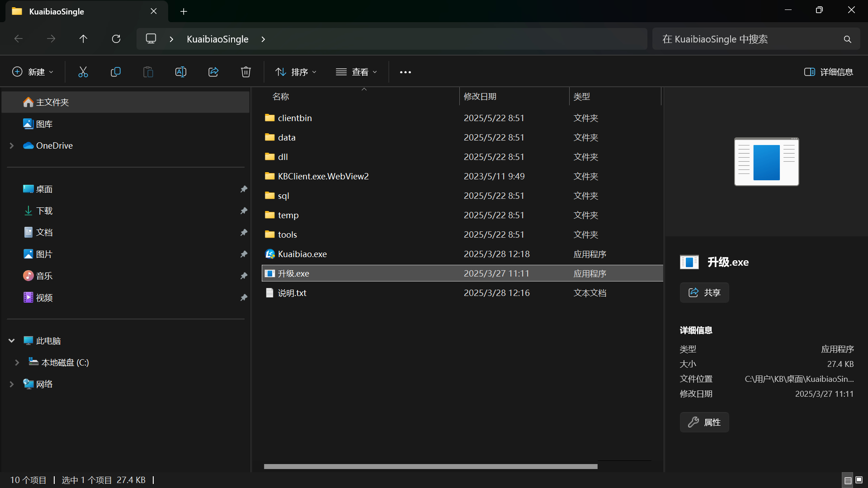
Task: Switch to details list view icon
Action: (x=848, y=480)
